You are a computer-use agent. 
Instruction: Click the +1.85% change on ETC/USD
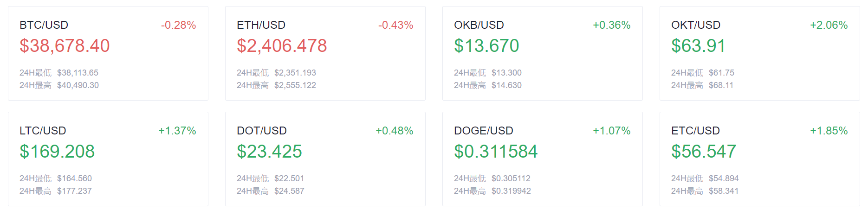coord(829,131)
